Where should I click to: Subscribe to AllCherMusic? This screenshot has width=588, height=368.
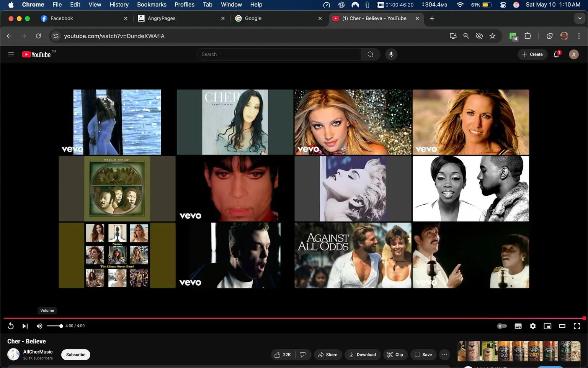75,355
